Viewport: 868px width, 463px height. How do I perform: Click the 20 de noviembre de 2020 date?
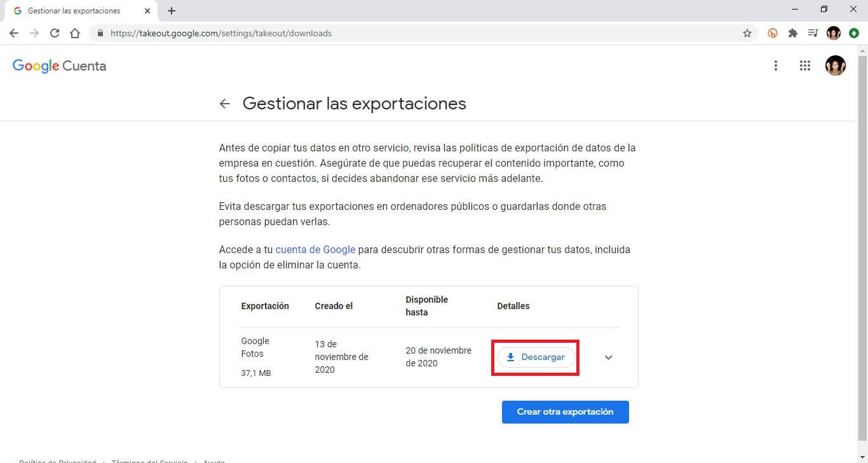(x=438, y=357)
